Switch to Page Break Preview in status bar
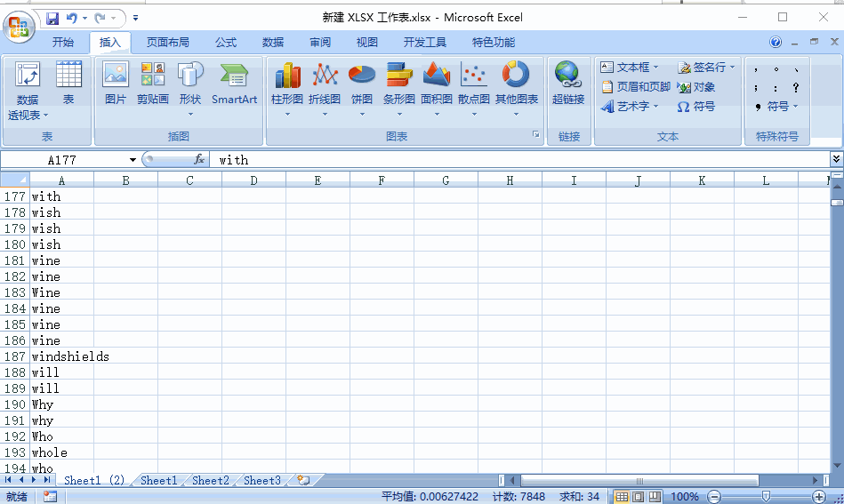 [655, 497]
